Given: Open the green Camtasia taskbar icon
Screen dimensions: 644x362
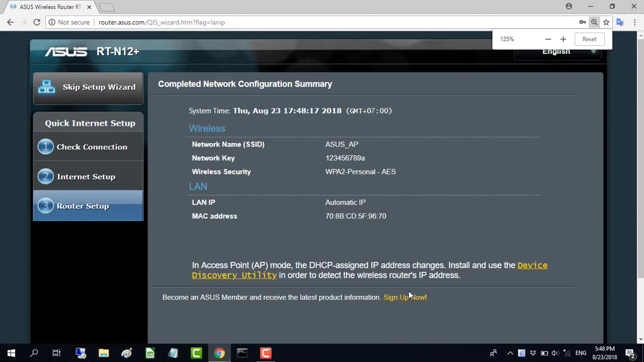Looking at the screenshot, I should pos(196,353).
